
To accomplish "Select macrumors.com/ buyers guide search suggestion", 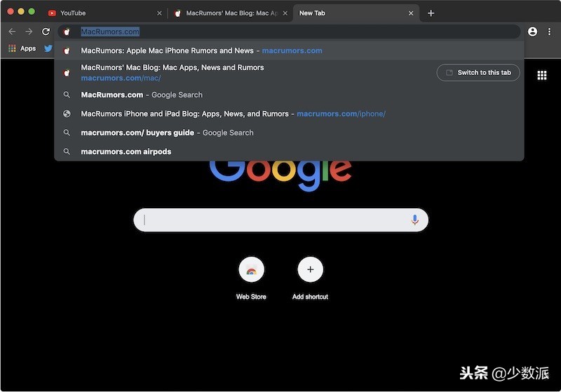I will click(289, 133).
